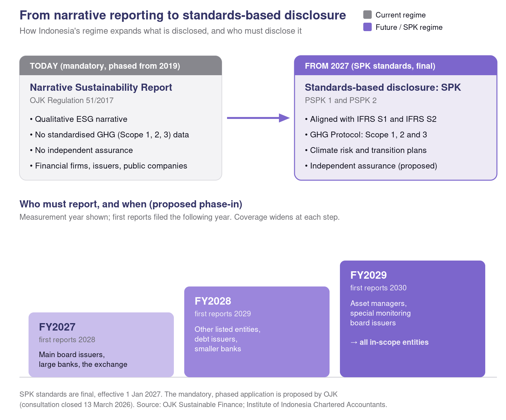This screenshot has height=420, width=506.
Task: Click 'Financial firms, issuers, public companies' bullet
Action: [x=109, y=166]
